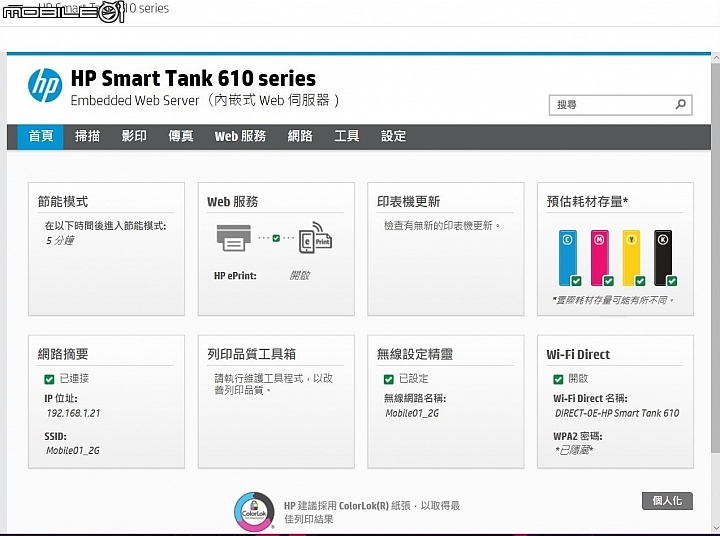Click DIRECT-0E-HP Smart Tank 610 name
720x536 pixels.
(617, 413)
